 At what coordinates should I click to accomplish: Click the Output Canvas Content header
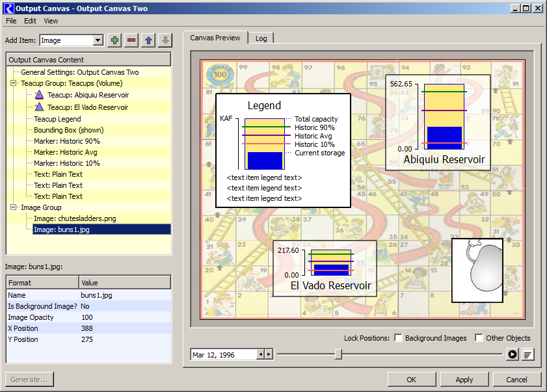88,60
